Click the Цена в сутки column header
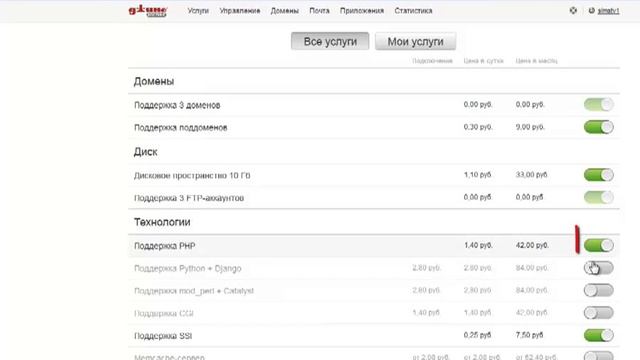Viewport: 640px width, 360px height. coord(483,61)
